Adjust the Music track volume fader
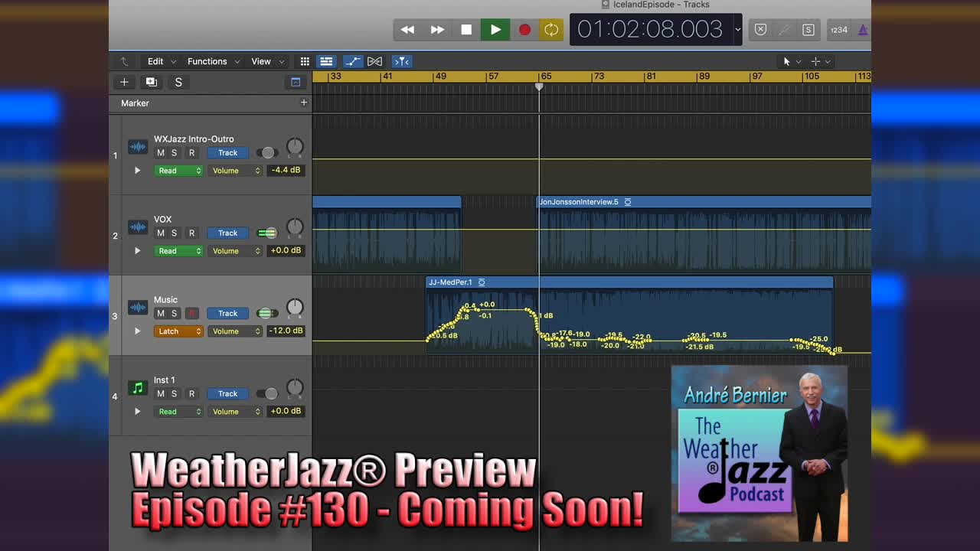Image resolution: width=980 pixels, height=551 pixels. click(x=267, y=314)
